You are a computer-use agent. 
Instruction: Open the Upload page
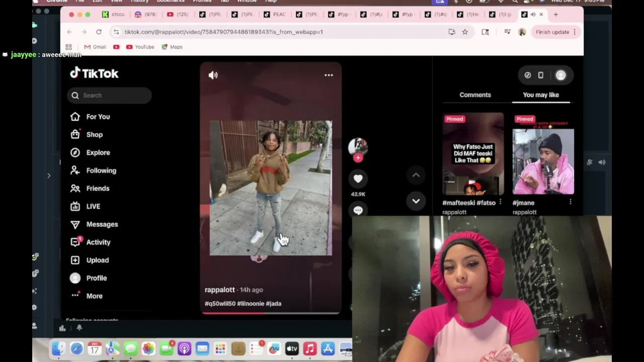[x=90, y=260]
